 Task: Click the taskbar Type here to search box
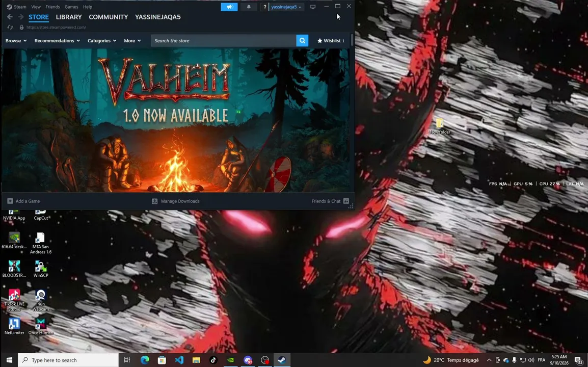(68, 360)
